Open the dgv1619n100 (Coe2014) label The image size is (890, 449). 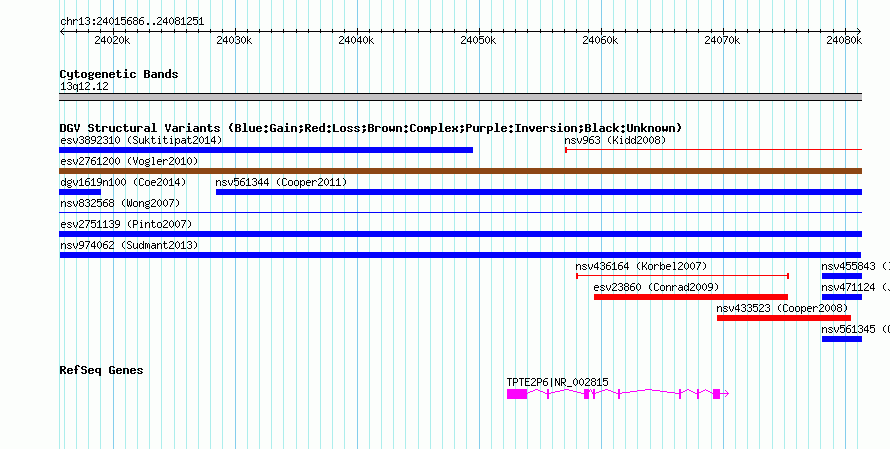click(123, 182)
